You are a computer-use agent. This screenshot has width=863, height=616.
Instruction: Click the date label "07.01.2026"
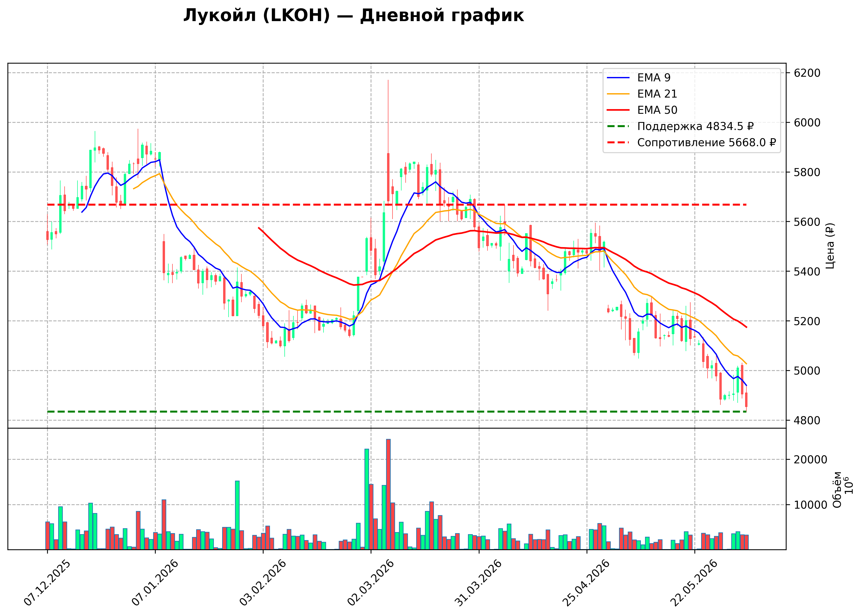[155, 583]
